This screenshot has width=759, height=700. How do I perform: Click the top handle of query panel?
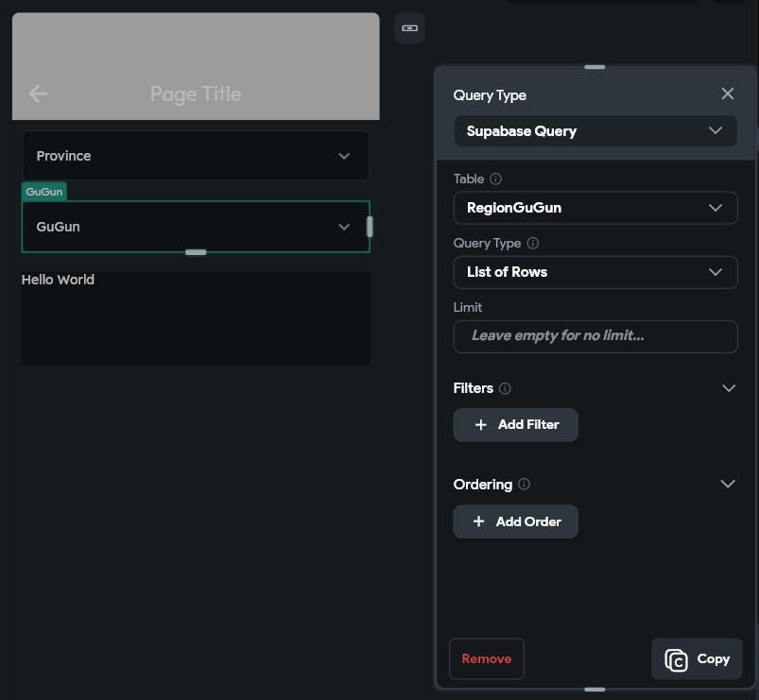click(x=595, y=67)
